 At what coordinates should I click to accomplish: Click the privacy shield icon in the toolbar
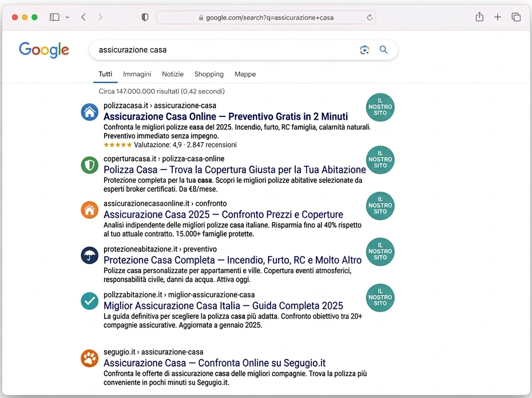tap(145, 17)
